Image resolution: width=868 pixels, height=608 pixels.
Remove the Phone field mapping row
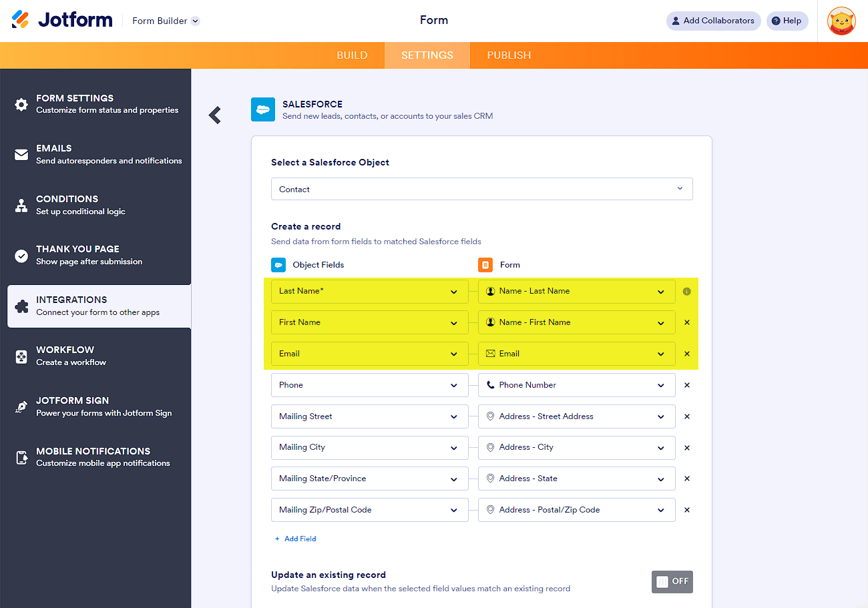coord(687,385)
